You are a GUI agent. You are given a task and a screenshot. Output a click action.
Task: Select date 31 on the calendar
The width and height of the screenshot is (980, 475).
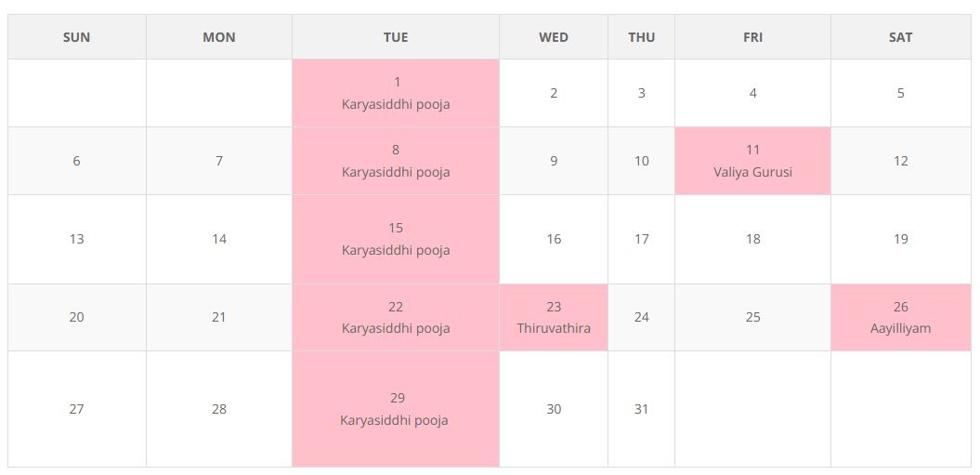[641, 409]
